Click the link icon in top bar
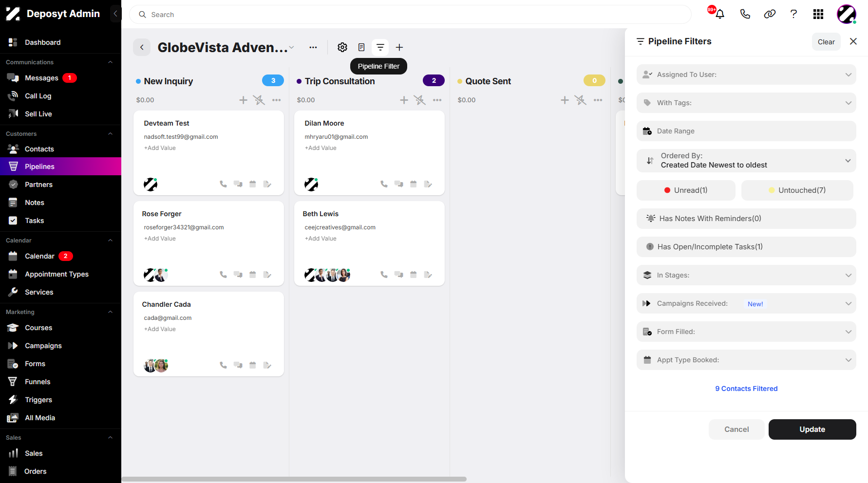 (x=770, y=14)
